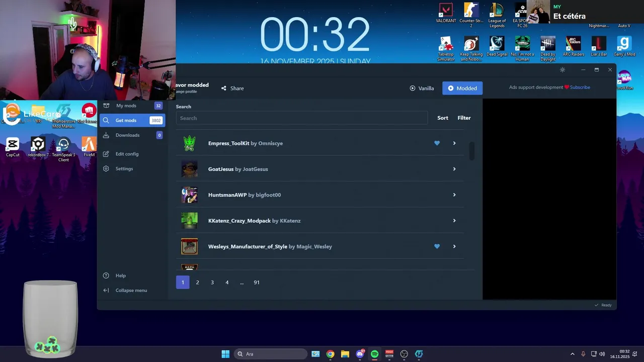
Task: Toggle the heart on Wesleys_Manufacturer_of_Style
Action: pos(437,246)
